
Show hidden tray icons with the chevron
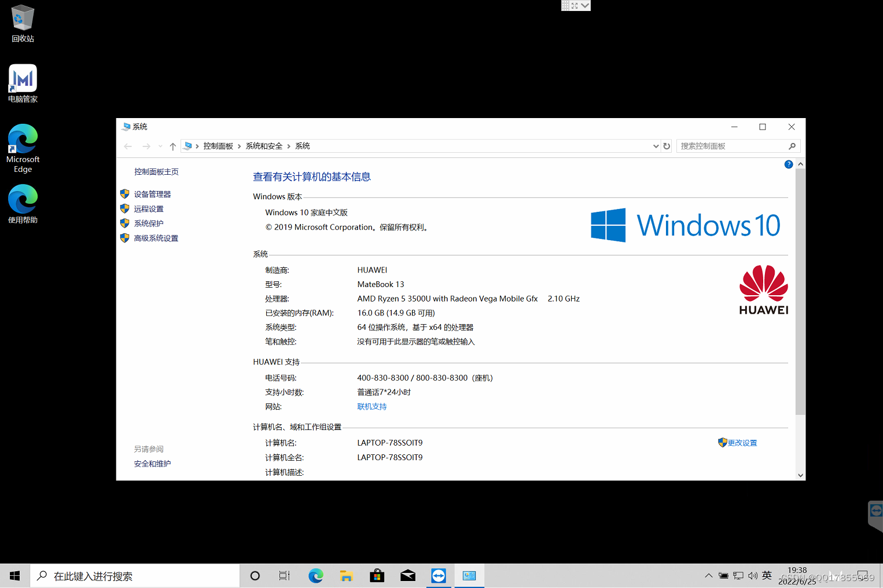coord(708,576)
